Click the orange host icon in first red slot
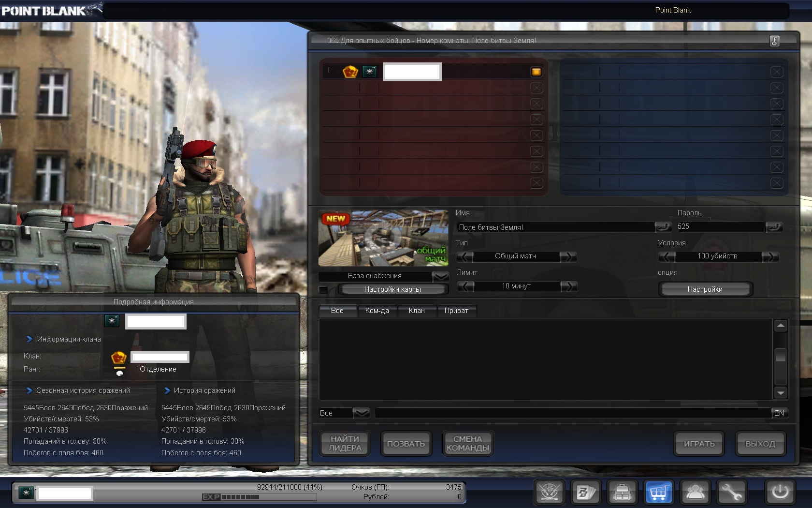The width and height of the screenshot is (812, 508). (x=536, y=72)
